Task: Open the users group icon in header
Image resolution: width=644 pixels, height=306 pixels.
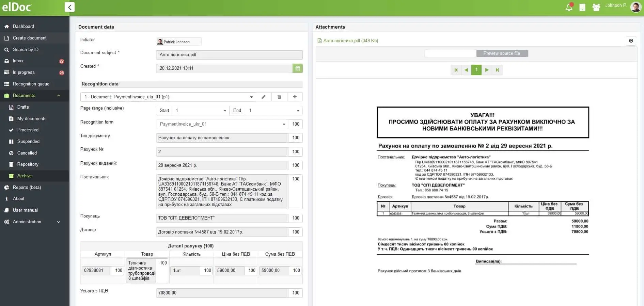Action: click(x=596, y=7)
